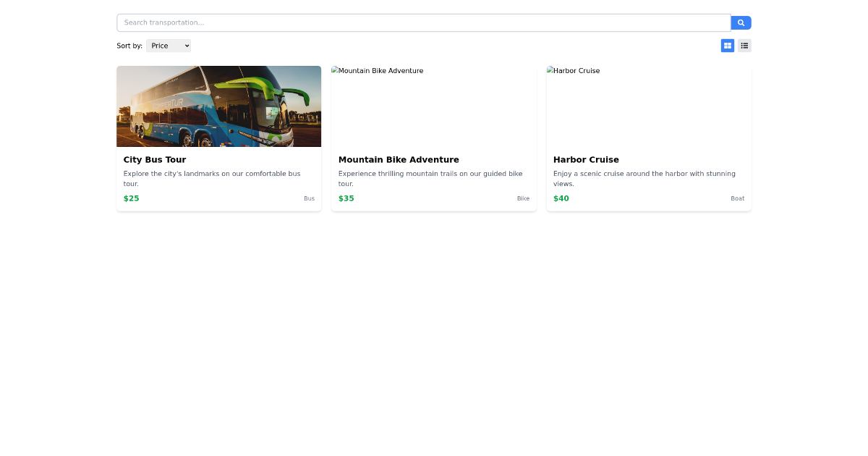
Task: Select the Bus category tag
Action: pos(310,198)
